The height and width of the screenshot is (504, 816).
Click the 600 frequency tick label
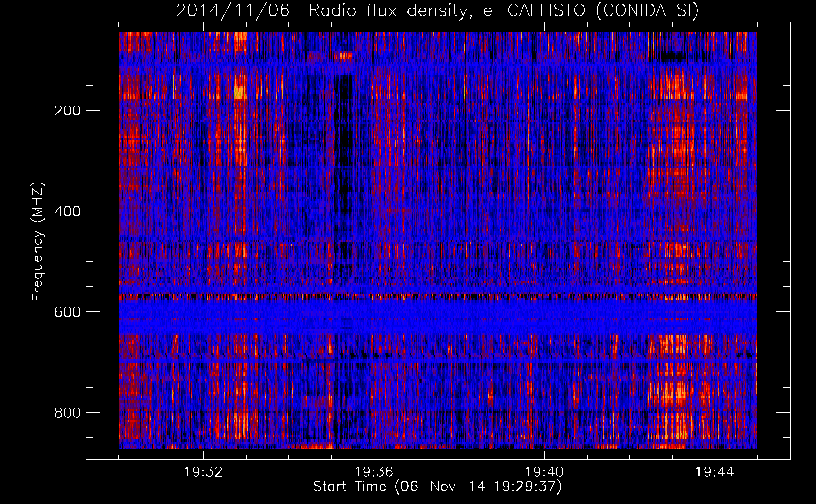tap(67, 312)
